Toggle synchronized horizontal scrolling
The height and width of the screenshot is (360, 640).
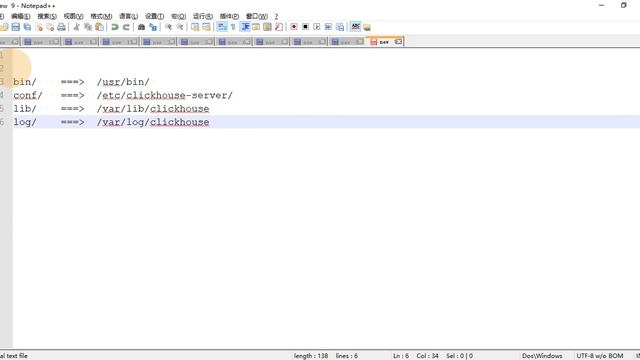(x=207, y=27)
